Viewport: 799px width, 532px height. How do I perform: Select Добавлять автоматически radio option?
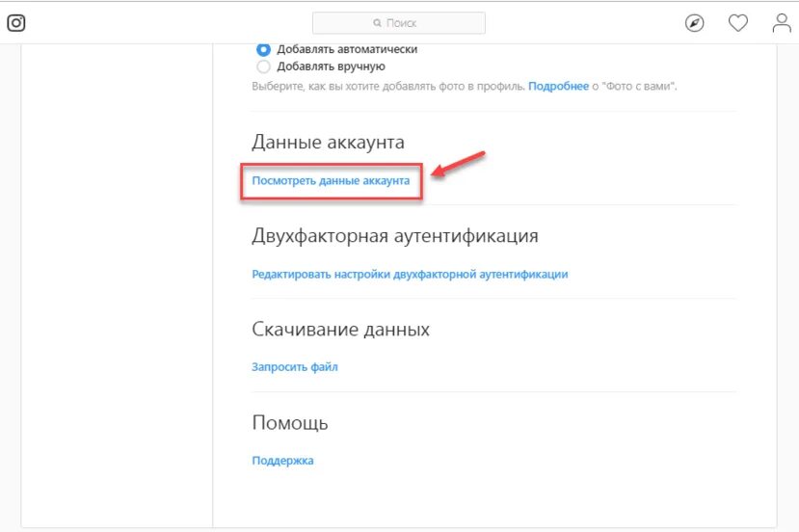(263, 49)
